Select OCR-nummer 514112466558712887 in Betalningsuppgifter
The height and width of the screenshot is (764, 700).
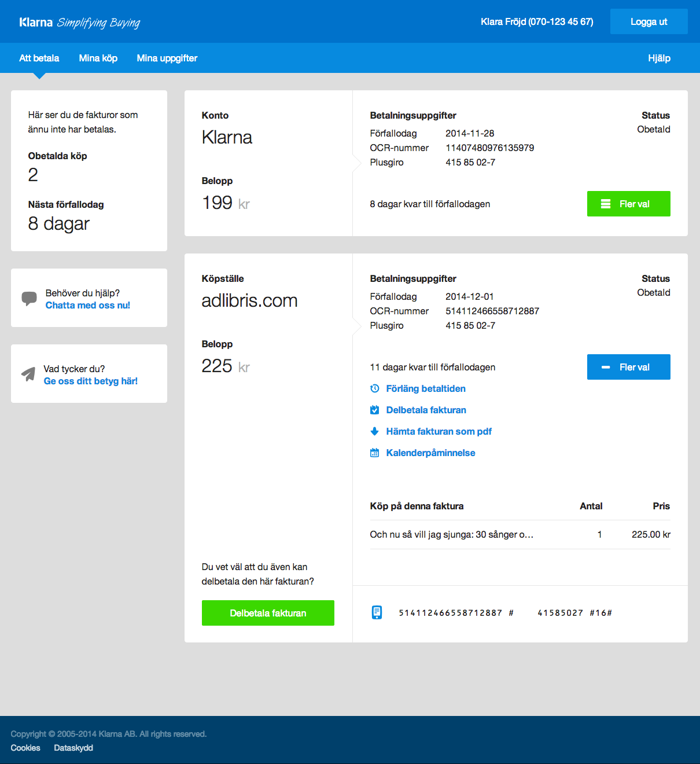point(492,311)
